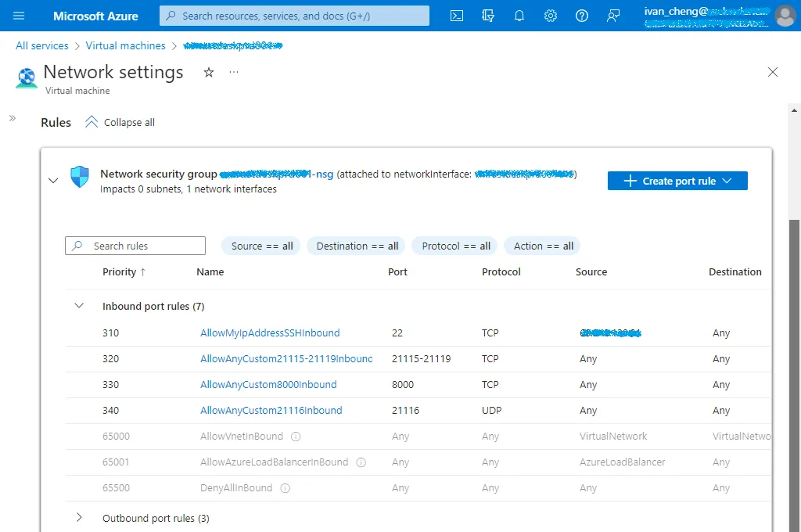Sort by the Protocol column header
This screenshot has width=801, height=532.
pyautogui.click(x=501, y=272)
